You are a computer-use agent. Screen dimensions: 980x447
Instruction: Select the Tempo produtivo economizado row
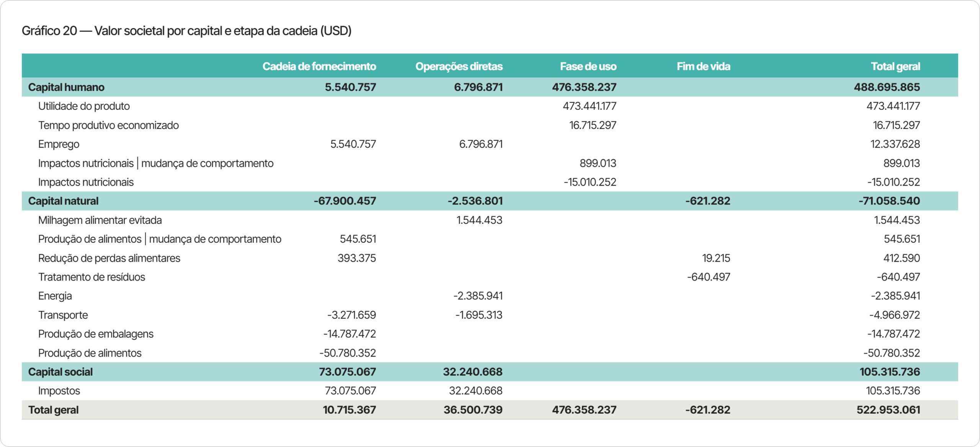click(x=490, y=125)
